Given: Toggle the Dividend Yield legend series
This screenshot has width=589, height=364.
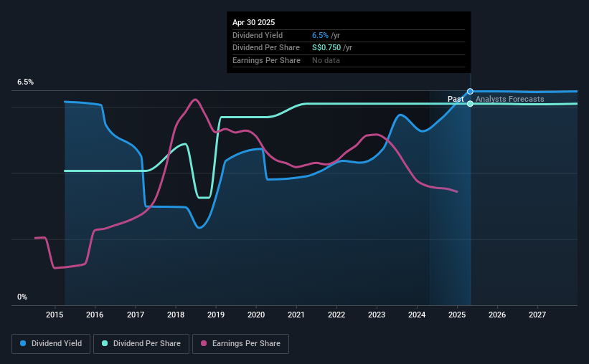Looking at the screenshot, I should click(x=51, y=344).
